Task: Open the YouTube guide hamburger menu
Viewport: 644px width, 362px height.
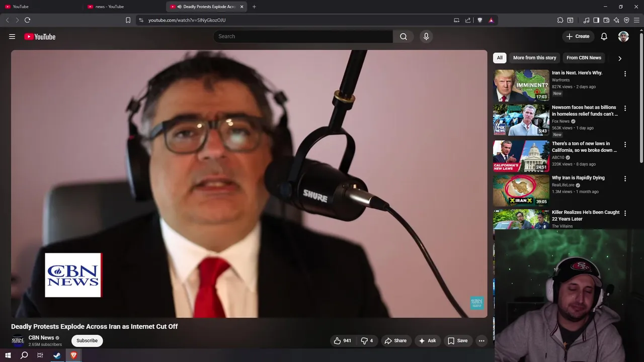Action: click(12, 37)
